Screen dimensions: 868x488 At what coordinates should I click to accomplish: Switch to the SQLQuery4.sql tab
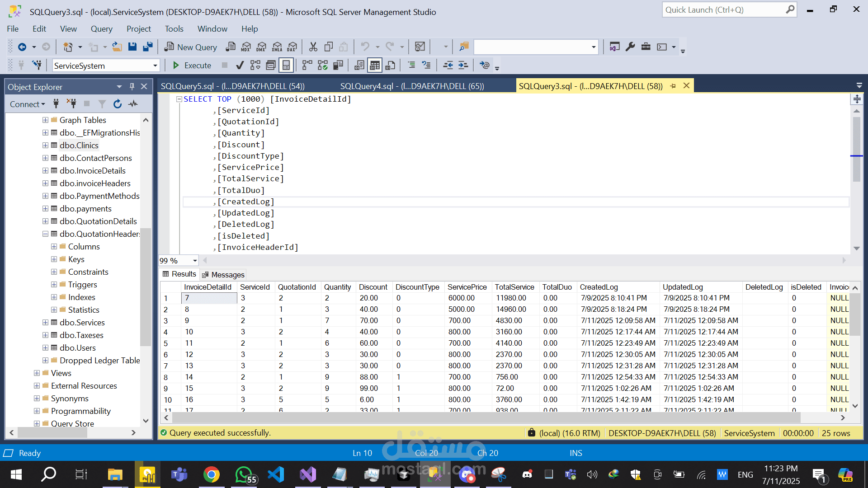(x=412, y=86)
